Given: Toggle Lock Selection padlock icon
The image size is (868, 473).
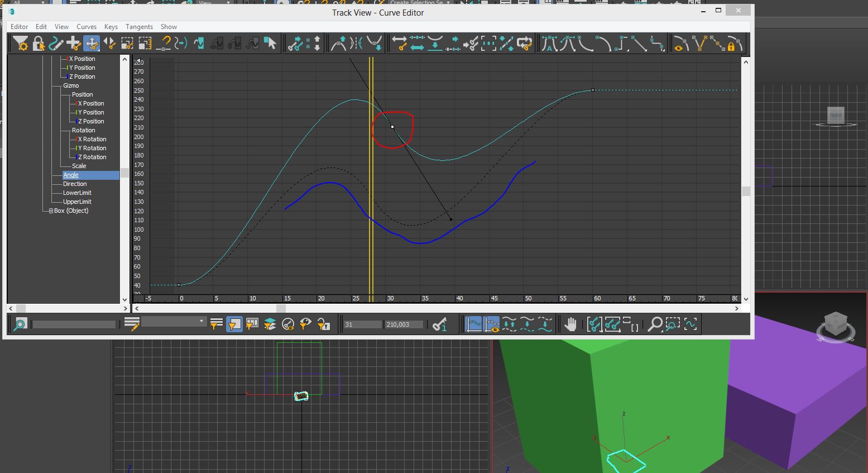Looking at the screenshot, I should 38,44.
